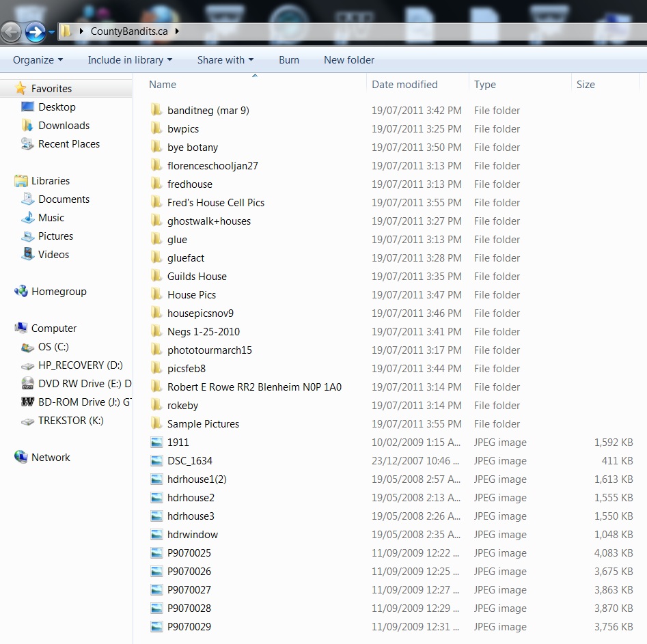Screen dimensions: 647x644
Task: Click the Forward navigation arrow button
Action: (34, 31)
